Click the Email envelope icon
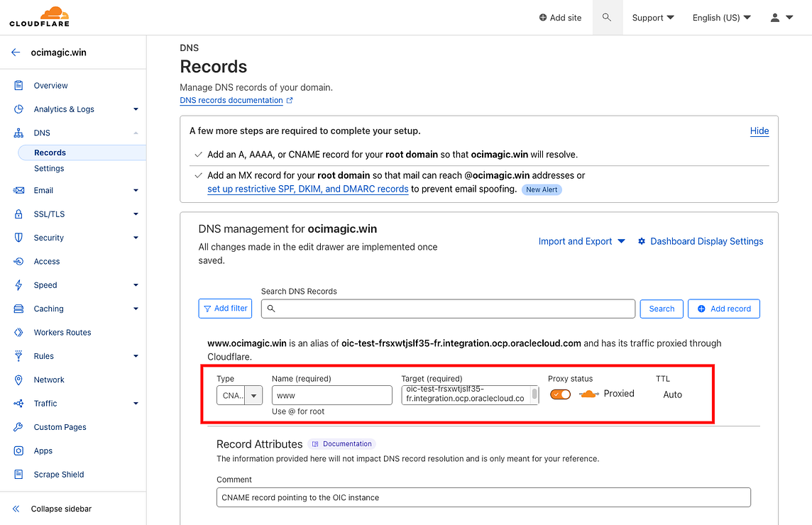The height and width of the screenshot is (525, 812). (18, 191)
